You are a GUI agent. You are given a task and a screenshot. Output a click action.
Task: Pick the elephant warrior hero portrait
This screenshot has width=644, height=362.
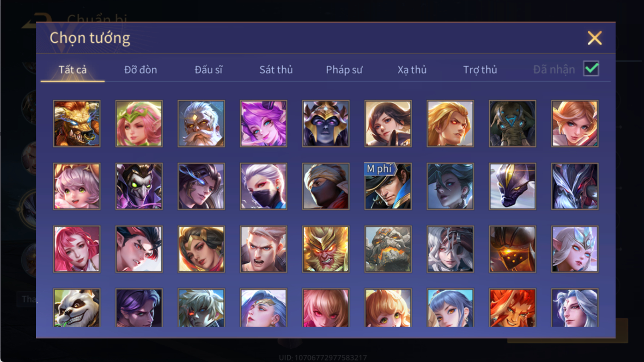pos(512,124)
